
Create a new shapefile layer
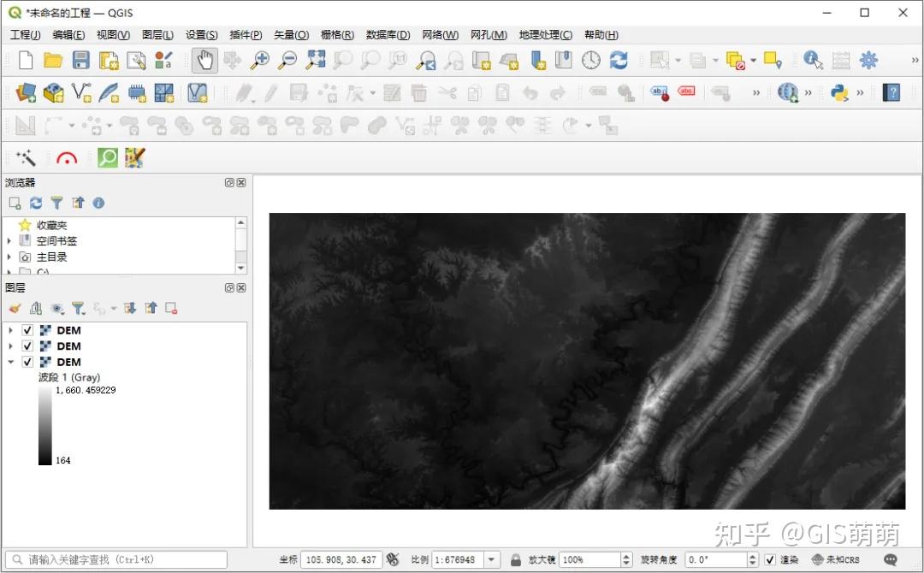coord(80,92)
